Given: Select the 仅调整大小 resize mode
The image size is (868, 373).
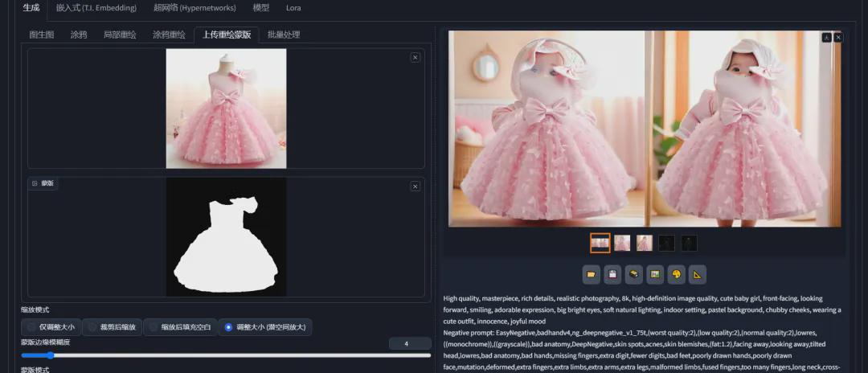Looking at the screenshot, I should coord(51,327).
